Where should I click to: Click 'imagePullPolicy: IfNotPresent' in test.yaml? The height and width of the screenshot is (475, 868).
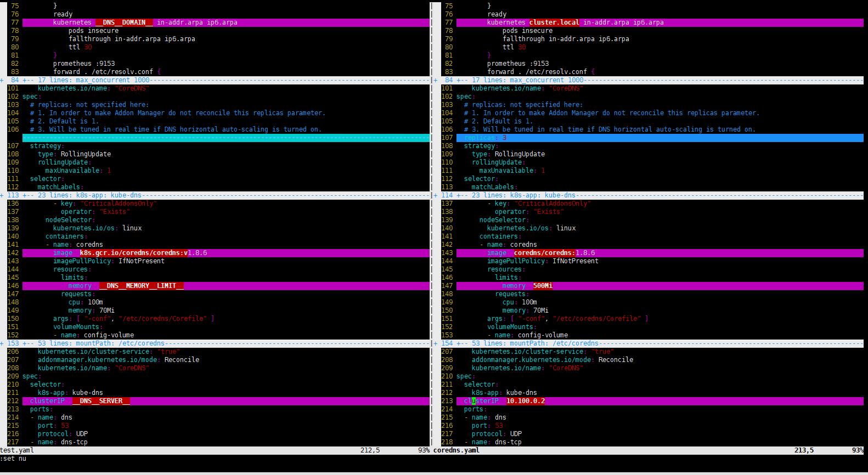point(109,261)
